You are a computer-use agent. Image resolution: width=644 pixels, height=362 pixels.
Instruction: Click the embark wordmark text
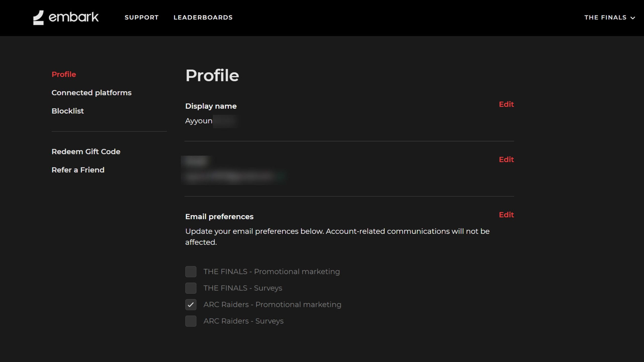click(x=73, y=17)
